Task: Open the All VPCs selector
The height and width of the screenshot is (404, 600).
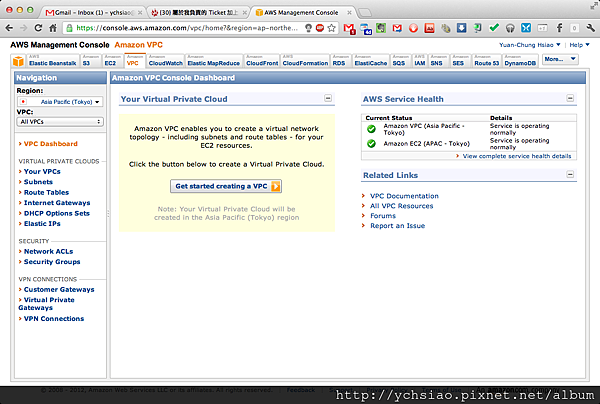Action: (60, 122)
